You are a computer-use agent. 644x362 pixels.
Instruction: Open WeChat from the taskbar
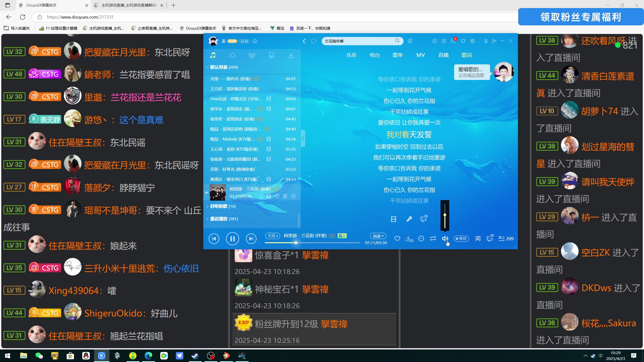39,355
